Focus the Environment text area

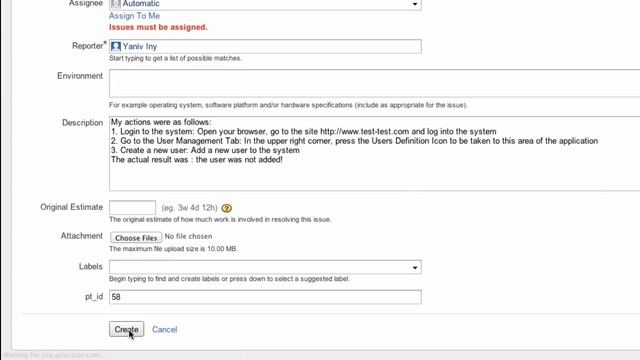click(x=374, y=83)
